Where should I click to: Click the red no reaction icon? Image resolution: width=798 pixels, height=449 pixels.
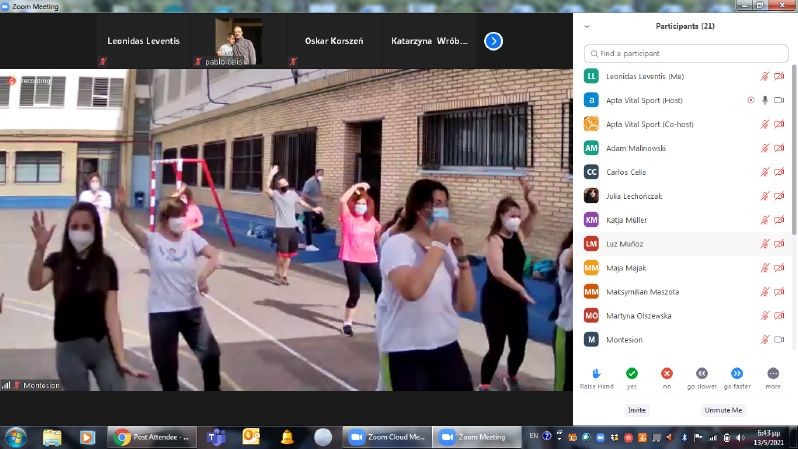click(666, 373)
